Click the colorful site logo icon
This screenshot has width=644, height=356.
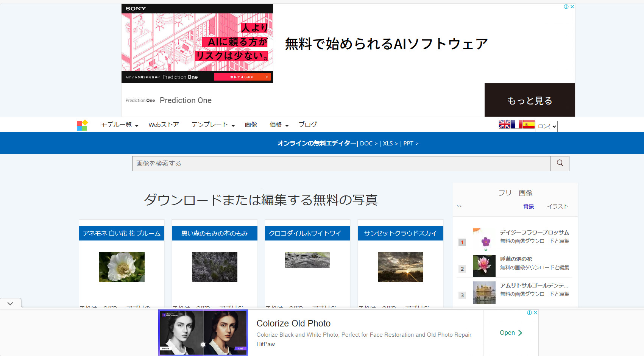(82, 125)
